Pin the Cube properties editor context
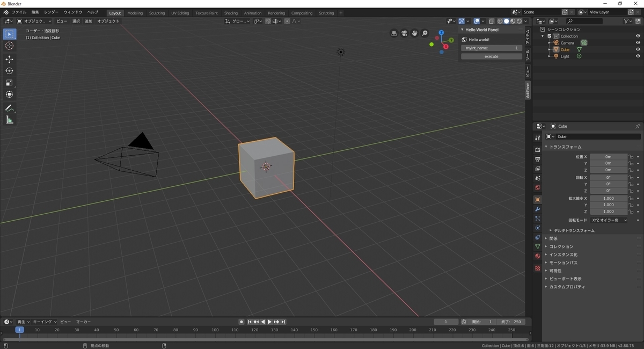 click(638, 126)
